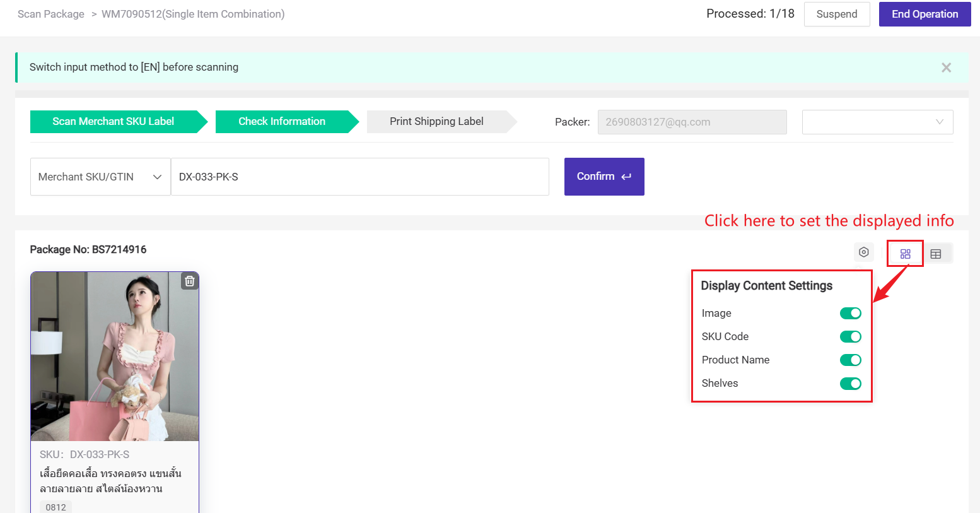Click the Thai product name on card

(110, 481)
